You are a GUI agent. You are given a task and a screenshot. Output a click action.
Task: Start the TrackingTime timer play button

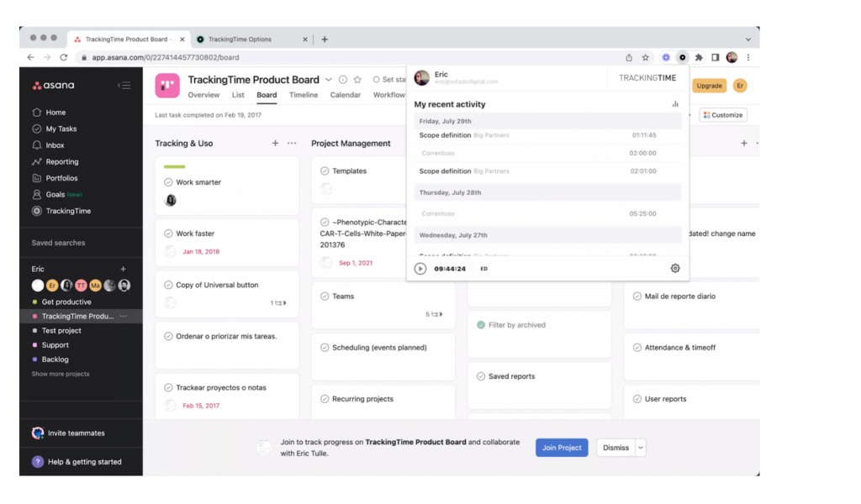[x=420, y=269]
